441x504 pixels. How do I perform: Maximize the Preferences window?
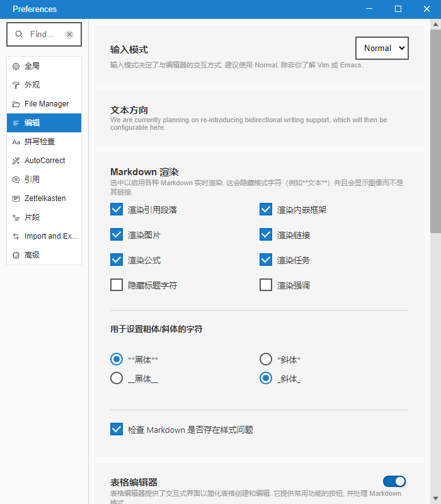[x=398, y=9]
